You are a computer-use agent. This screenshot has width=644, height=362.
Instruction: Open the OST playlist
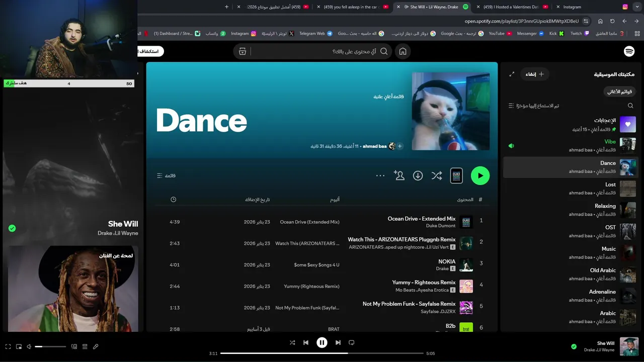point(570,231)
